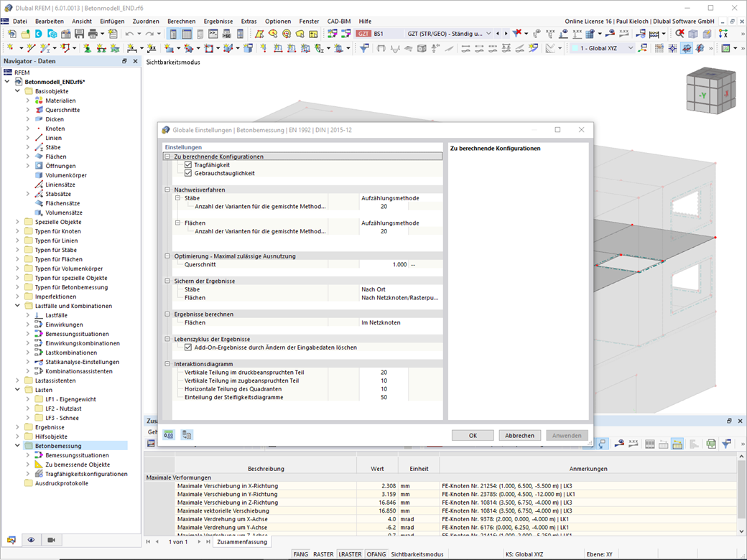Click the search cancel magnifier icon
This screenshot has height=560, width=747.
[679, 33]
